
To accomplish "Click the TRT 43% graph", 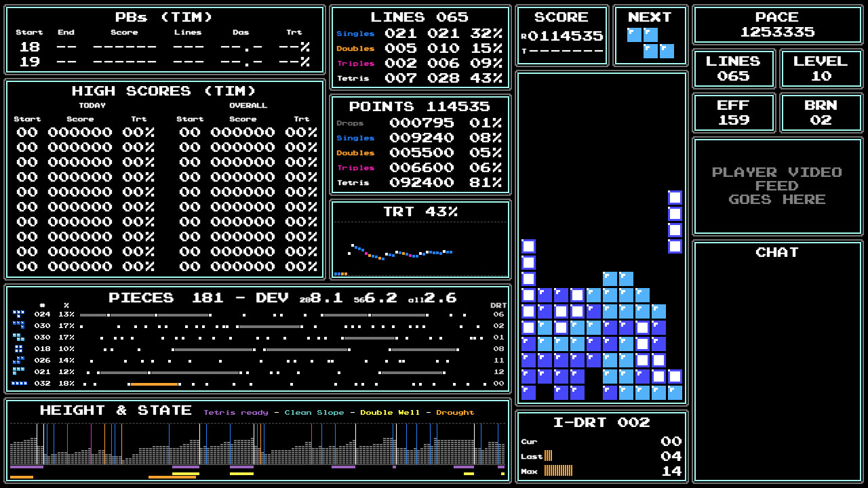I will tap(420, 247).
